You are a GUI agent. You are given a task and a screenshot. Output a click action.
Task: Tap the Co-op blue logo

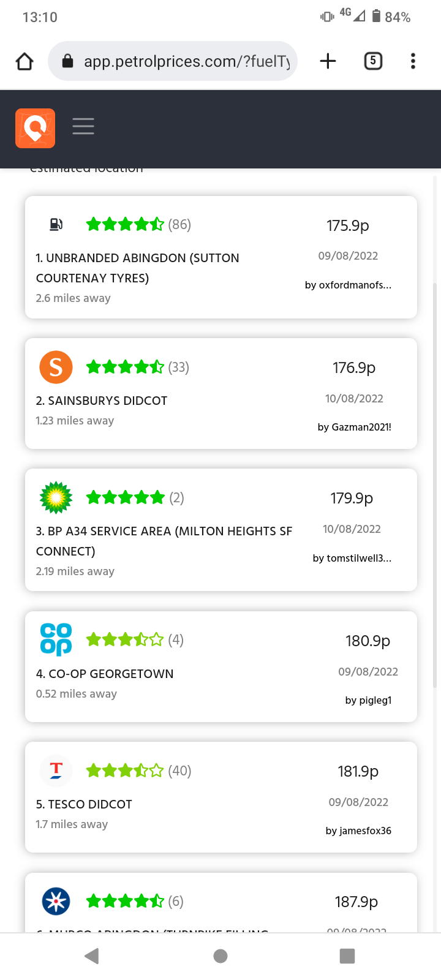tap(56, 639)
